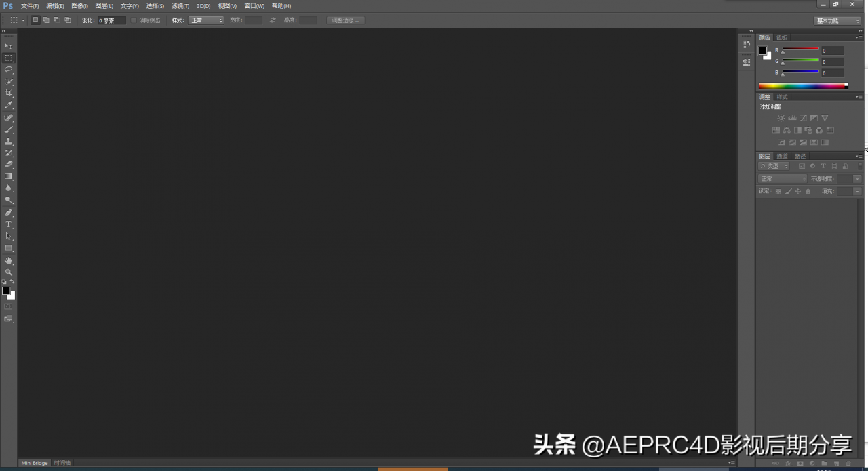Switch to the 色板 swatches tab
Screen dimensions: 868x471
pyautogui.click(x=782, y=38)
